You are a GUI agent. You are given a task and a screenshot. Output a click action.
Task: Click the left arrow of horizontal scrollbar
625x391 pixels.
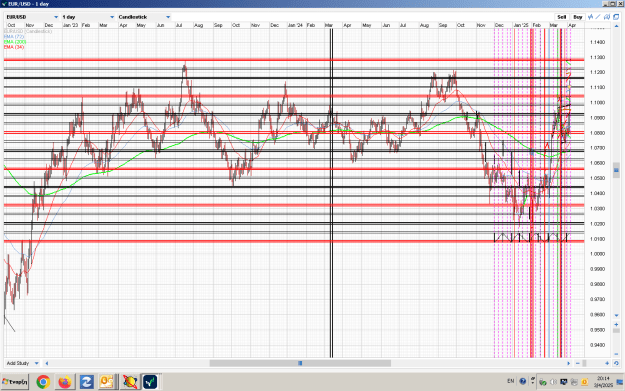point(47,363)
